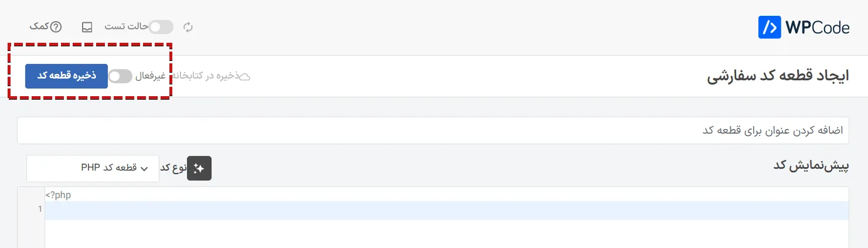
Task: Switch the snippet from غیرفعال to active
Action: pos(121,76)
